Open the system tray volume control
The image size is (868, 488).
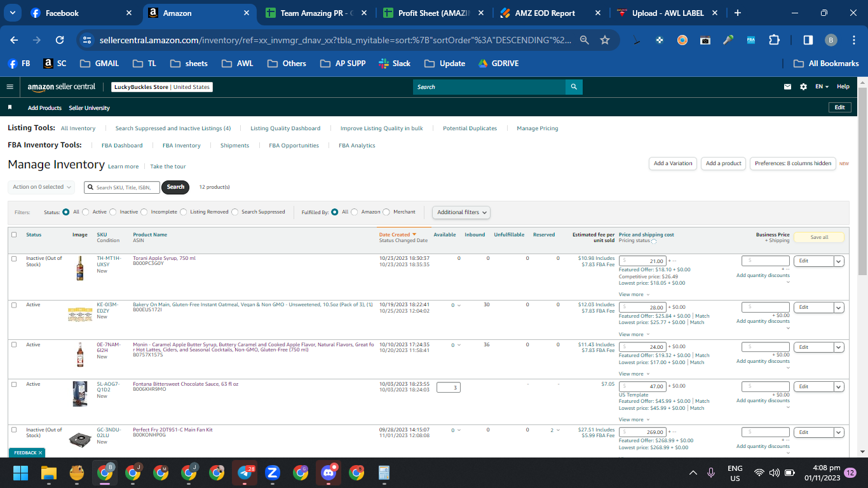click(x=774, y=473)
